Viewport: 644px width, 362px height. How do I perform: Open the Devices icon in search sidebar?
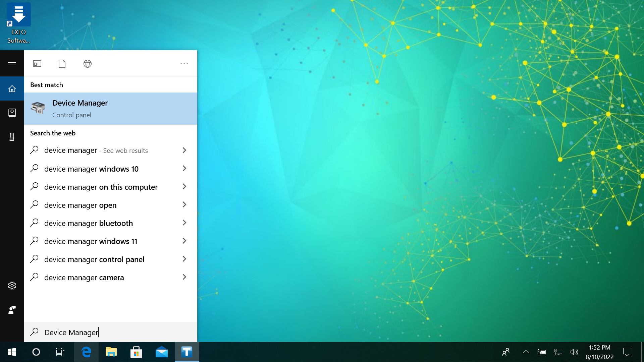coord(12,137)
